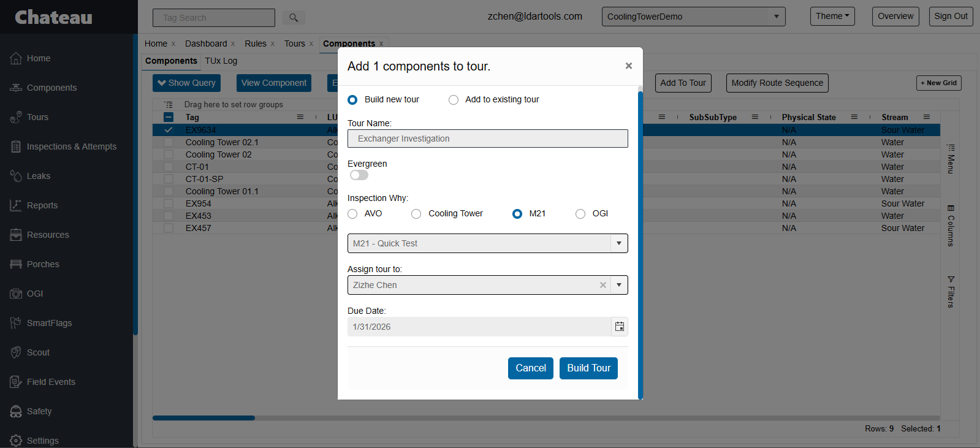This screenshot has width=980, height=448.
Task: Toggle the Evergreen switch
Action: (x=359, y=175)
